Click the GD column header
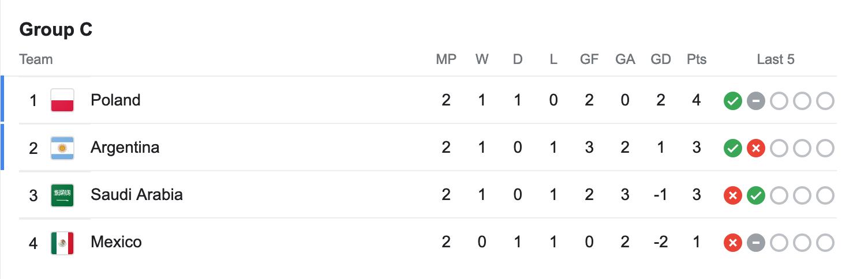 (x=660, y=59)
